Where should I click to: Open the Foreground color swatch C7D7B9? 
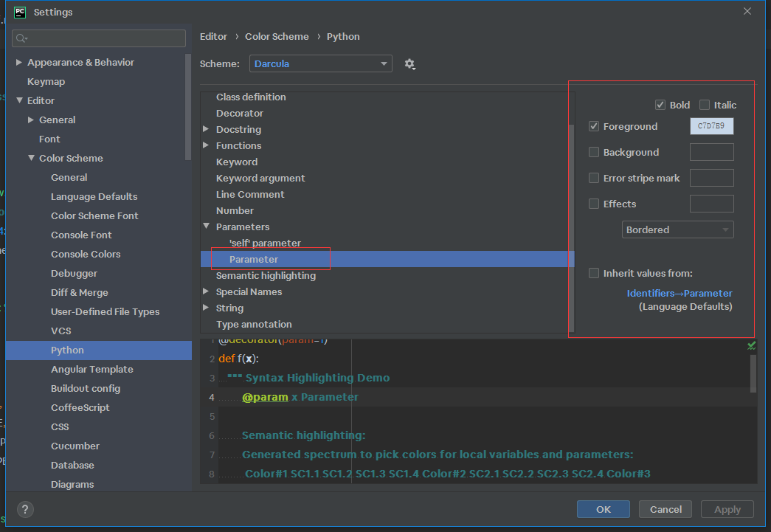(711, 126)
